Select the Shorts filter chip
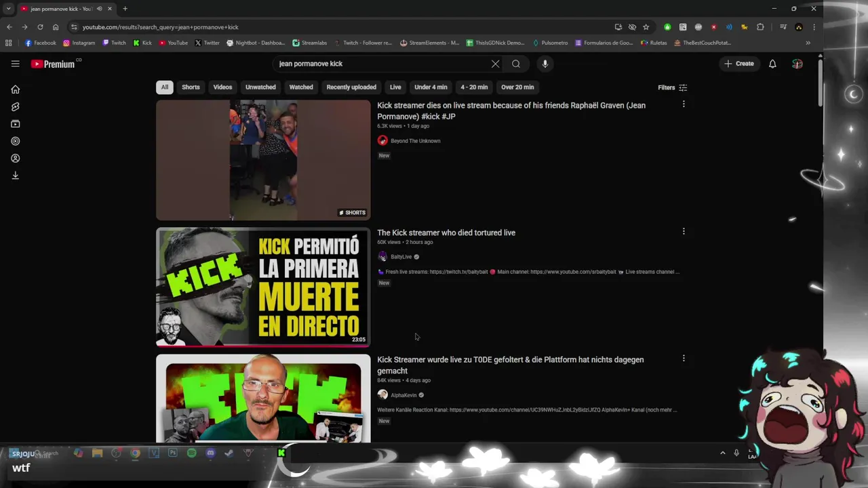This screenshot has height=488, width=868. pyautogui.click(x=191, y=87)
